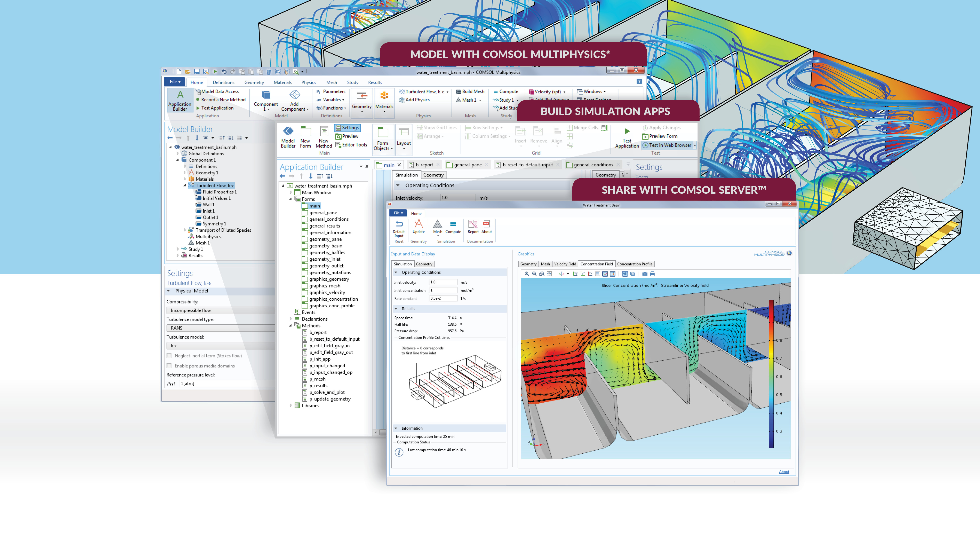The image size is (980, 554).
Task: Click Preview Form button
Action: [660, 137]
